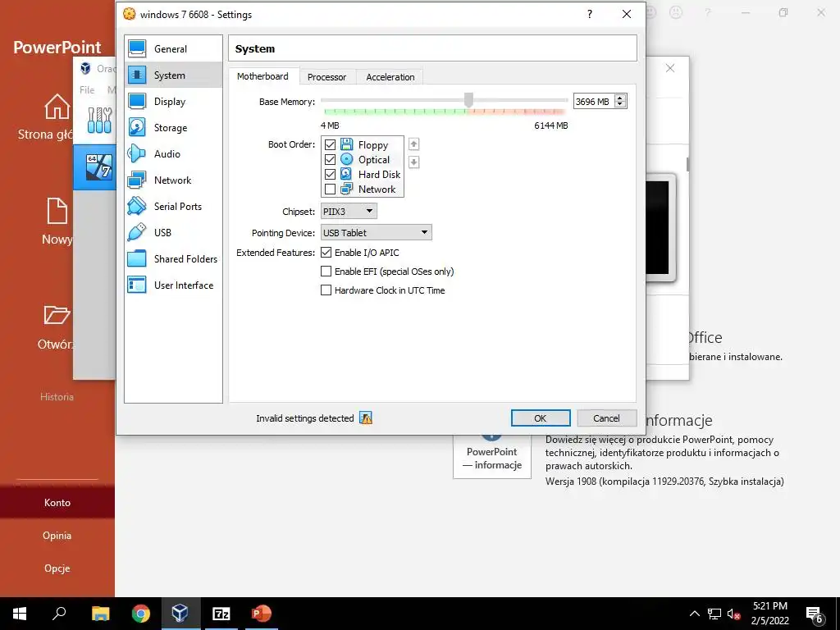Launch File Explorer from taskbar
The height and width of the screenshot is (630, 840).
pyautogui.click(x=100, y=614)
